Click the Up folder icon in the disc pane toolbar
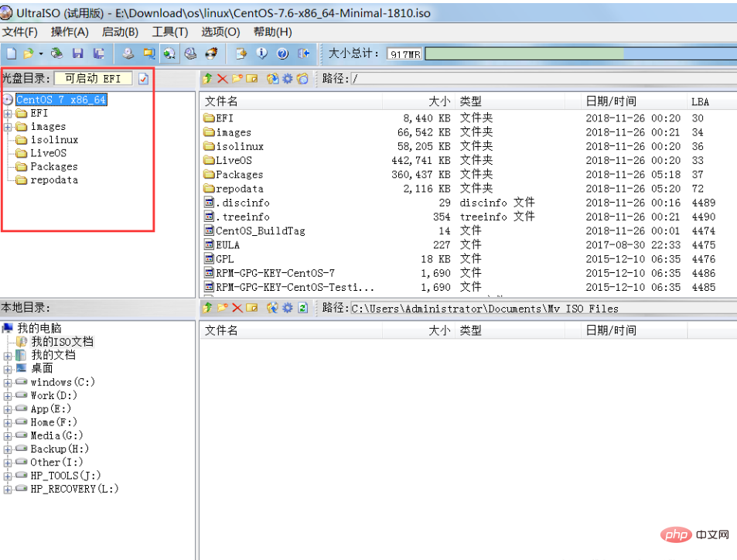This screenshot has height=560, width=737. pyautogui.click(x=207, y=79)
